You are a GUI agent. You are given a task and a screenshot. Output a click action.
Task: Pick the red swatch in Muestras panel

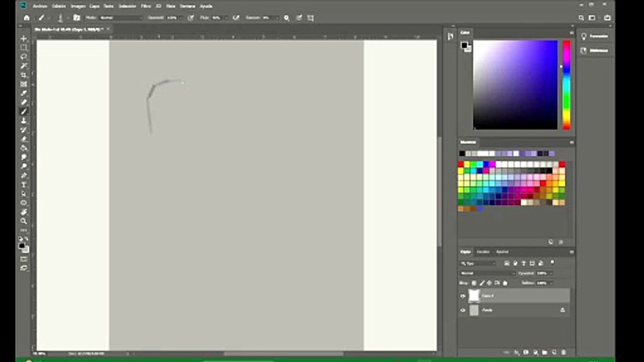461,164
